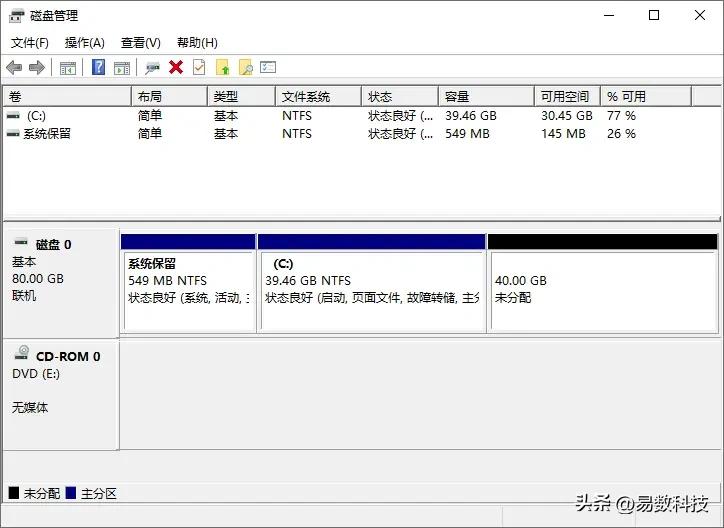Click the drive icon of the 系统保留 row
This screenshot has width=724, height=528.
tap(13, 134)
